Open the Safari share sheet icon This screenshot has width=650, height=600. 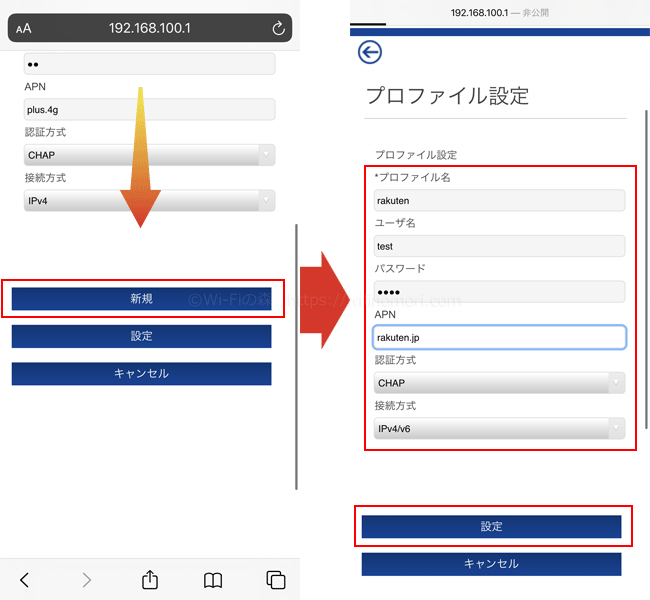[x=150, y=579]
